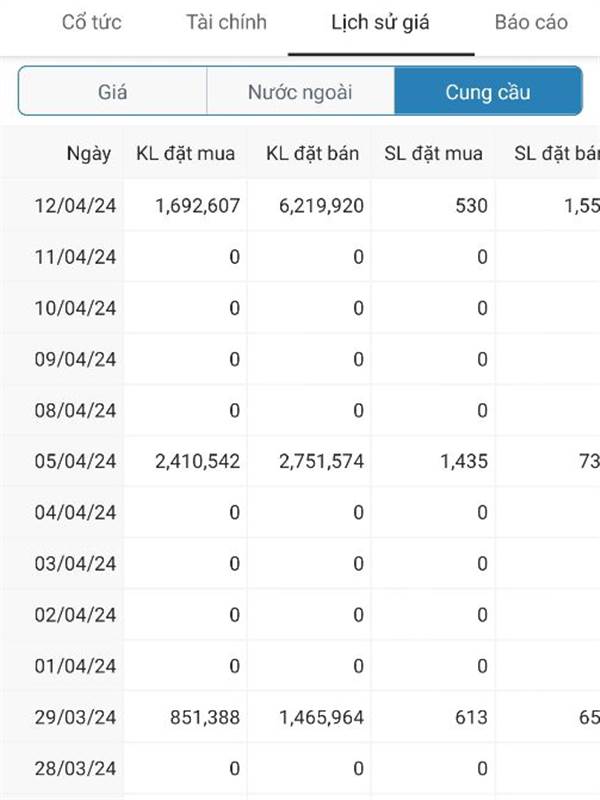Select the 28/03/24 date row
The width and height of the screenshot is (600, 800).
click(300, 768)
